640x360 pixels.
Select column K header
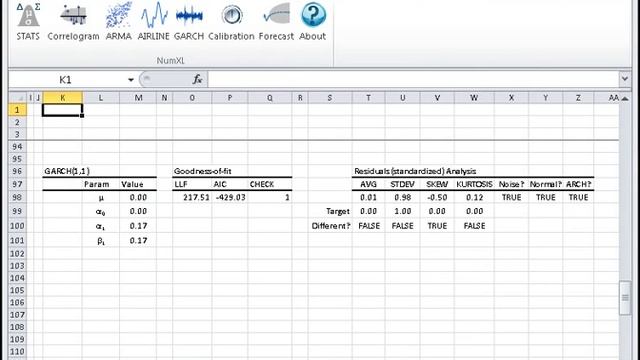(62, 98)
